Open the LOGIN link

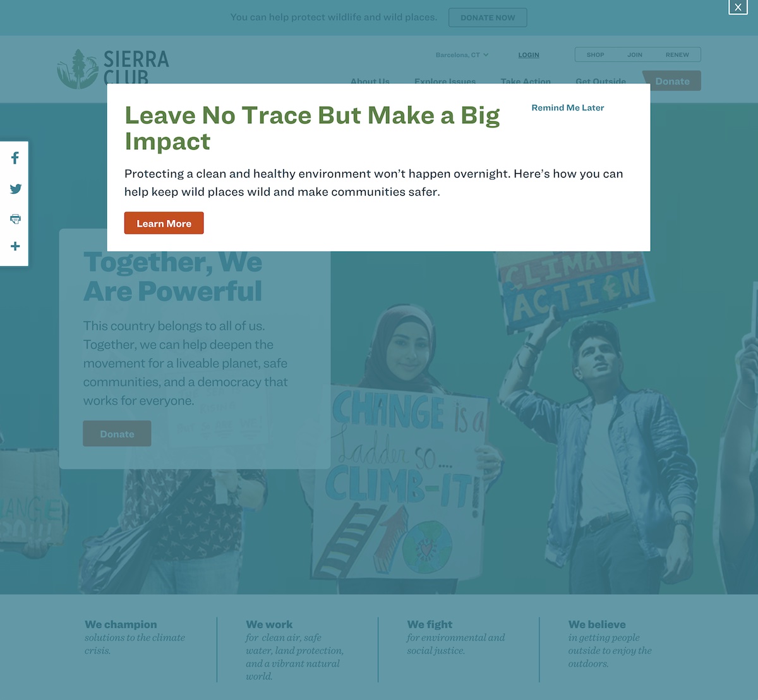click(529, 55)
